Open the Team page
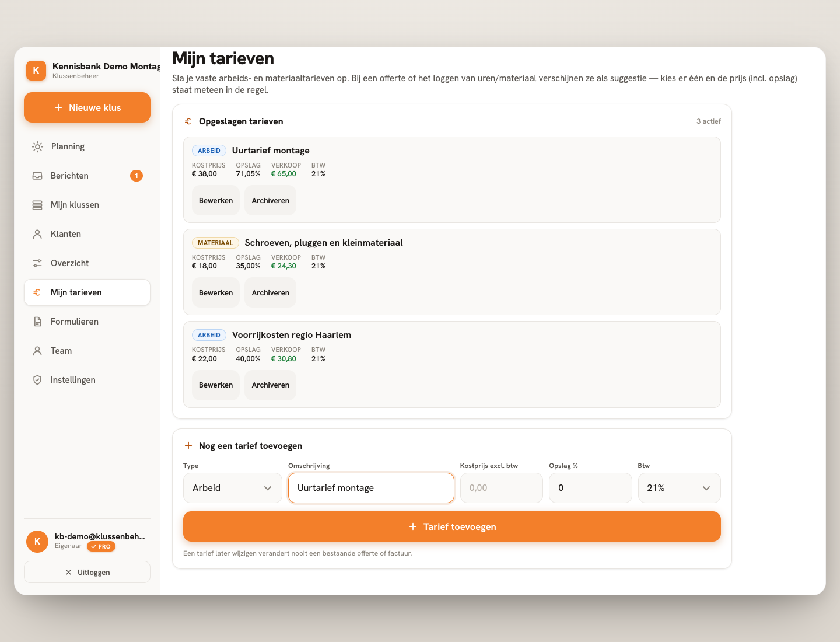Viewport: 840px width, 642px height. point(87,351)
